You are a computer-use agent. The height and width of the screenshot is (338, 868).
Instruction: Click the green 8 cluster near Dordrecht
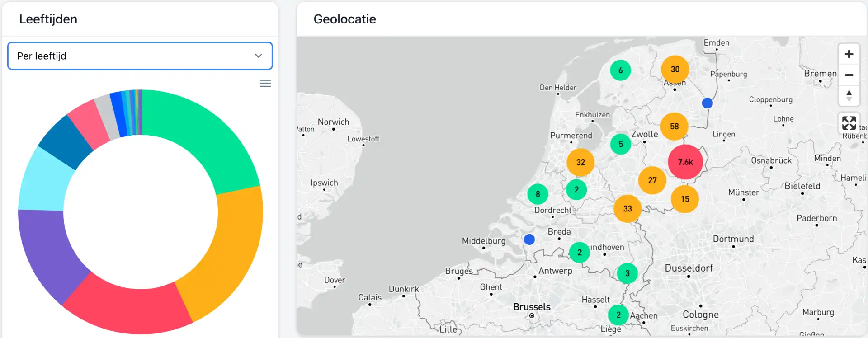click(538, 194)
